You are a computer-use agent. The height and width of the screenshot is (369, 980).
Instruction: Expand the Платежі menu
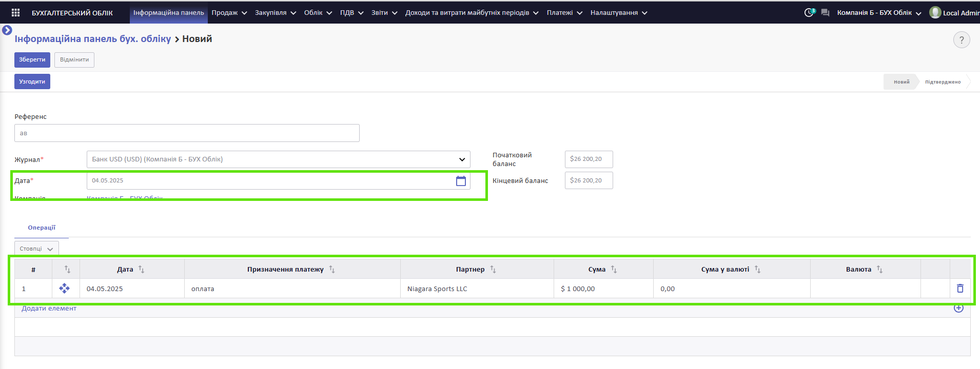point(564,13)
